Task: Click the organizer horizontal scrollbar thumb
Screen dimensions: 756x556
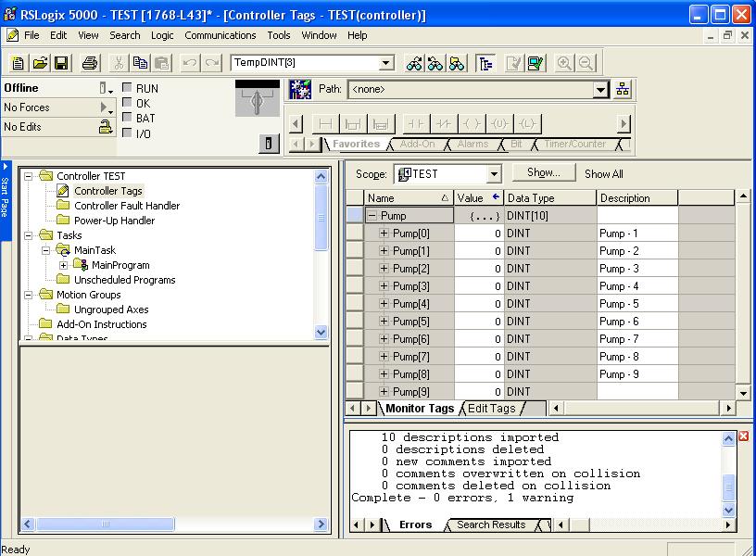Action: tap(105, 524)
